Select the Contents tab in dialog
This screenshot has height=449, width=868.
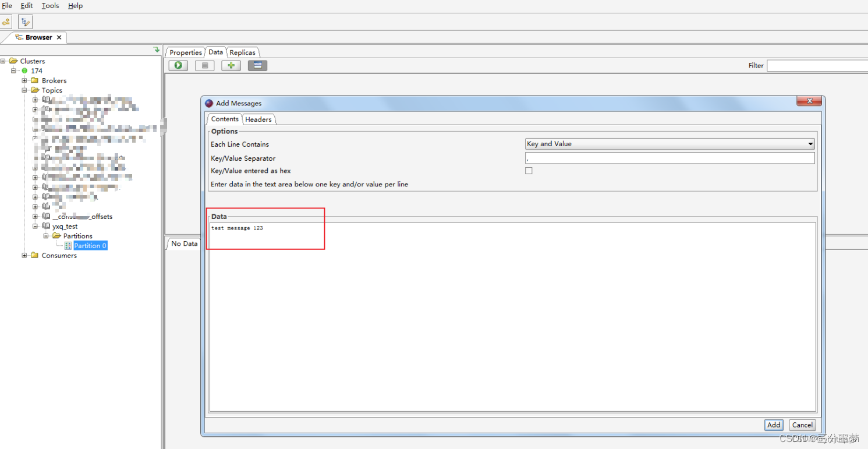click(225, 119)
